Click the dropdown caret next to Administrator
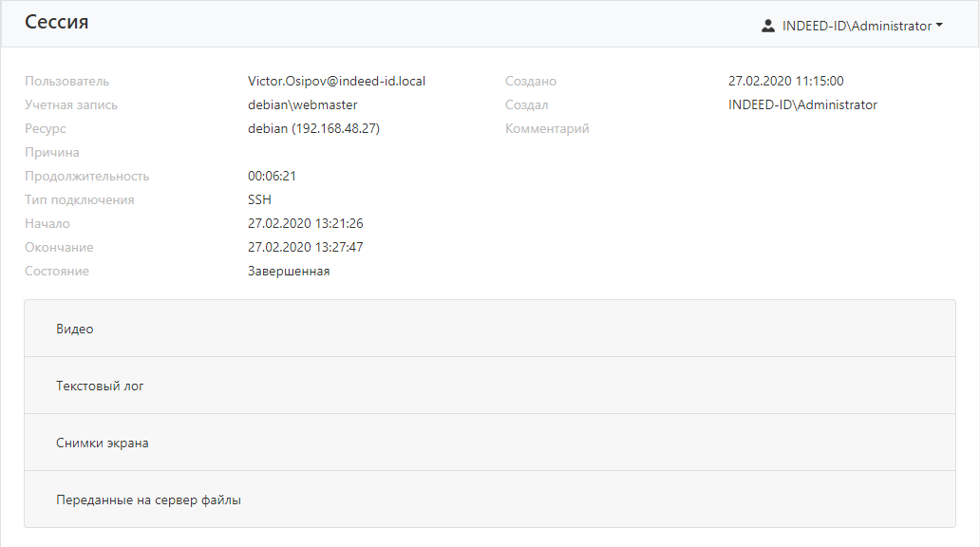The height and width of the screenshot is (547, 980). click(x=939, y=26)
